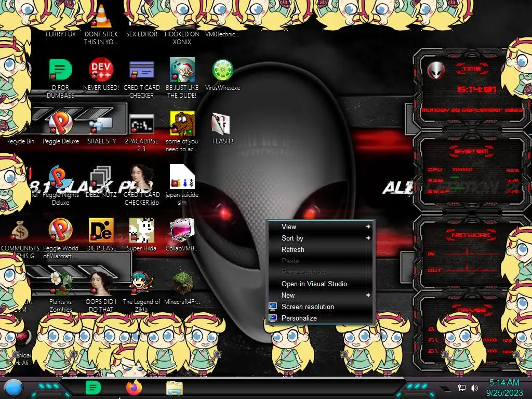The width and height of the screenshot is (532, 399).
Task: Open the CREDIT CARD CHECKER.idb portrait icon
Action: (x=141, y=177)
